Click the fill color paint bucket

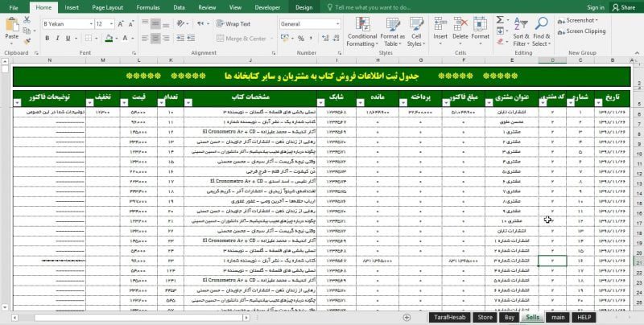[x=109, y=38]
